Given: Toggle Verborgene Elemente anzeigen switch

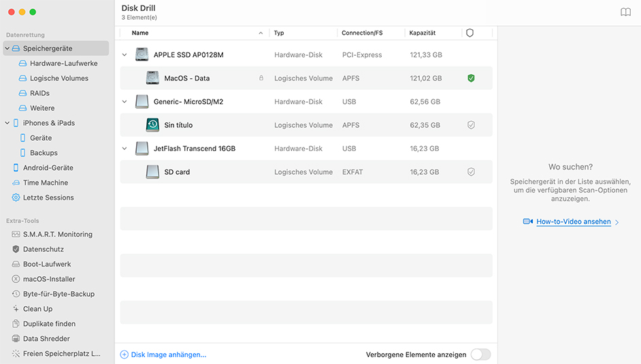Looking at the screenshot, I should pos(480,354).
